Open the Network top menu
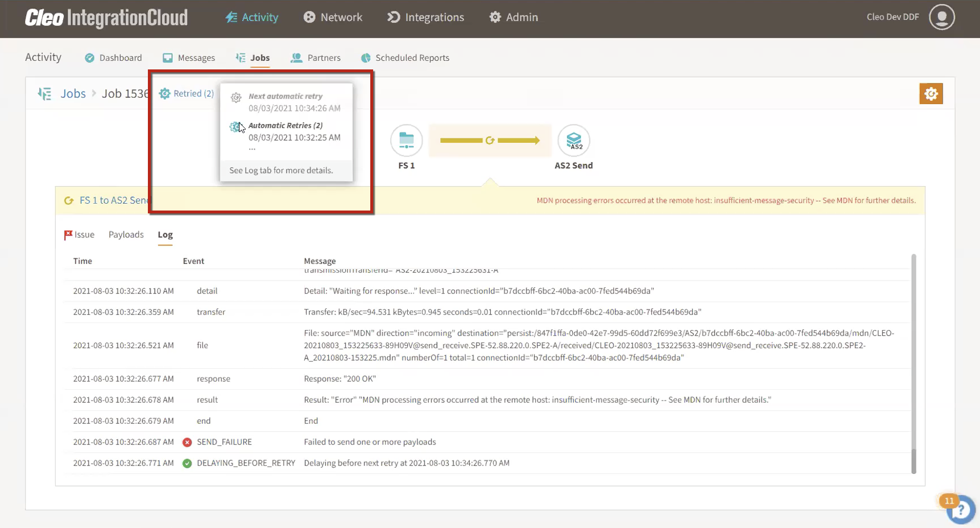Screen dimensions: 980x528 tap(333, 17)
